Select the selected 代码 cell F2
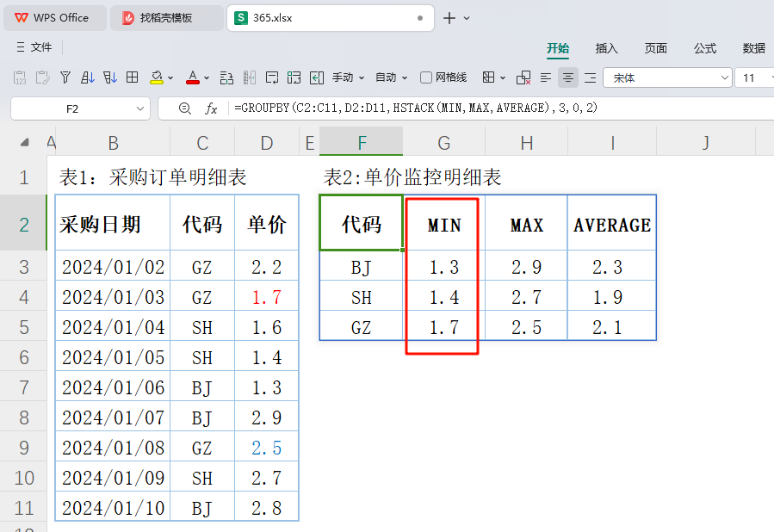 coord(362,223)
